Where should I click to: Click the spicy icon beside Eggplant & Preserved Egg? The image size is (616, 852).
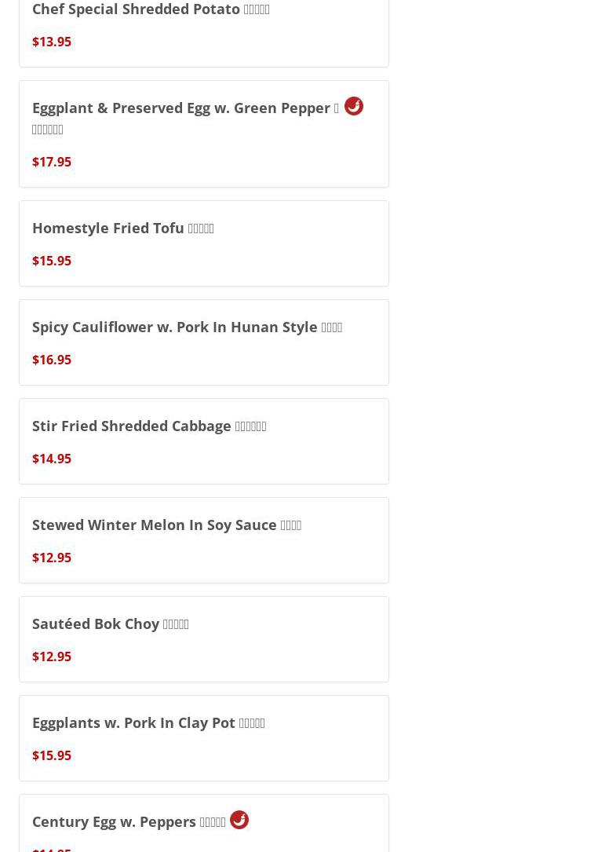tap(354, 106)
